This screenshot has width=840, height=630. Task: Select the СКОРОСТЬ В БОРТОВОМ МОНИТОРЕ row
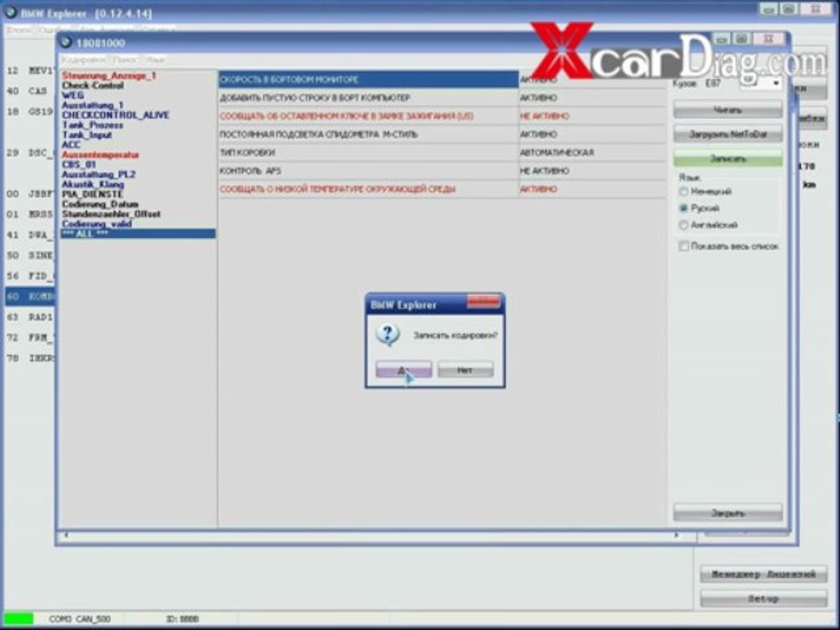(368, 80)
